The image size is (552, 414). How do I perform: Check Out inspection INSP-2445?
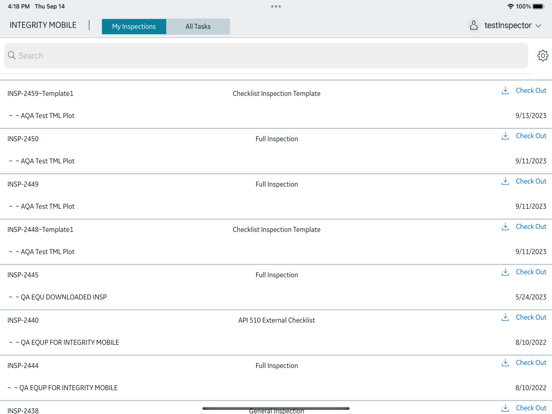pos(531,272)
